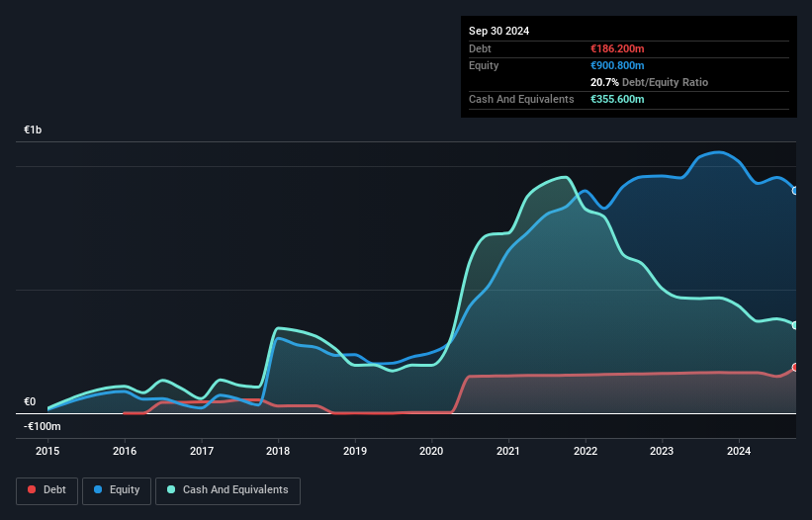This screenshot has height=520, width=812.
Task: Select the Equity end-point marker on the chart
Action: (795, 191)
